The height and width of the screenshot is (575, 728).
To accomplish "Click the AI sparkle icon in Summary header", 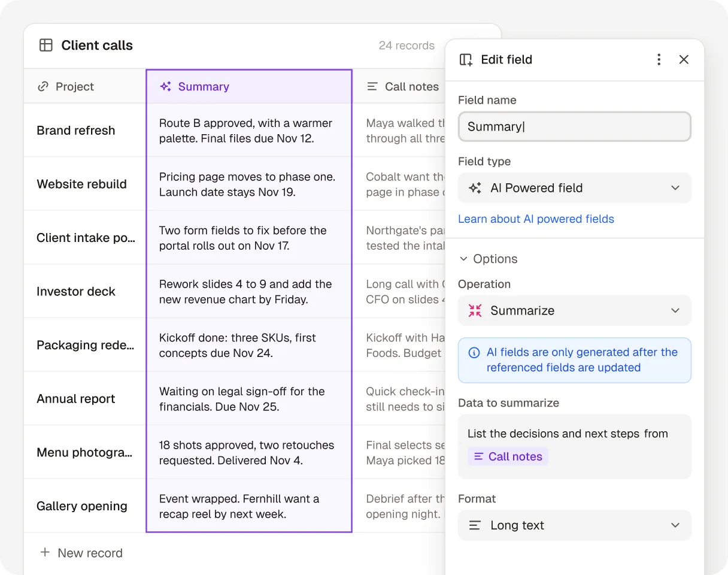I will pyautogui.click(x=166, y=86).
